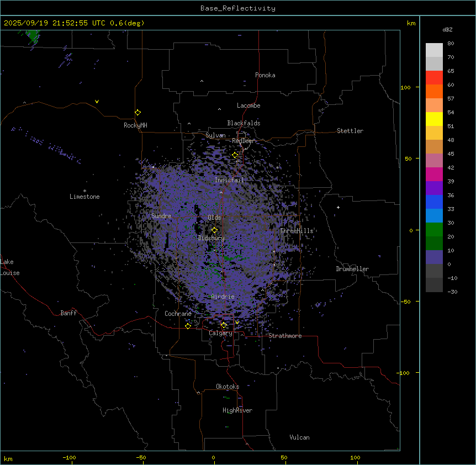Select the yellow diamond marker above Calgary
This screenshot has height=465, width=476.
224,325
